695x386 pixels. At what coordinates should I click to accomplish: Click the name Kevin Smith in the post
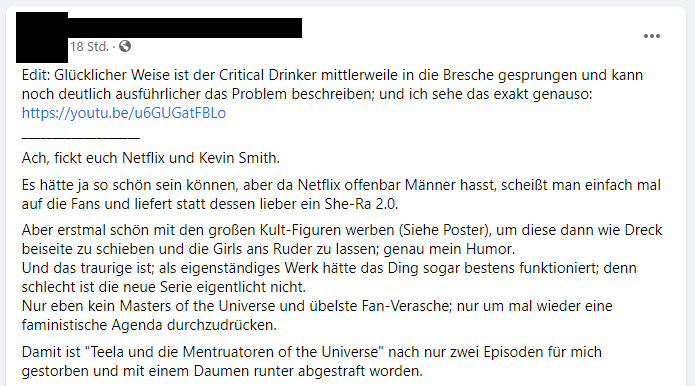(x=238, y=158)
